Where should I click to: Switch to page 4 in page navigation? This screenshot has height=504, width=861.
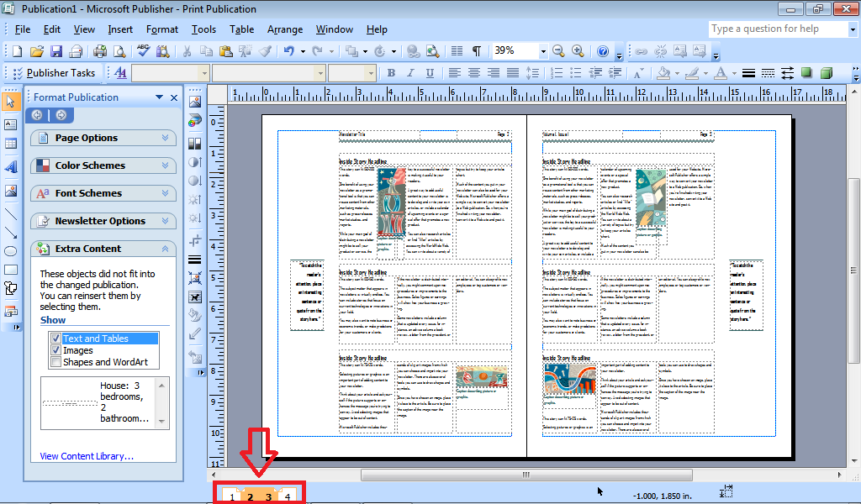286,497
